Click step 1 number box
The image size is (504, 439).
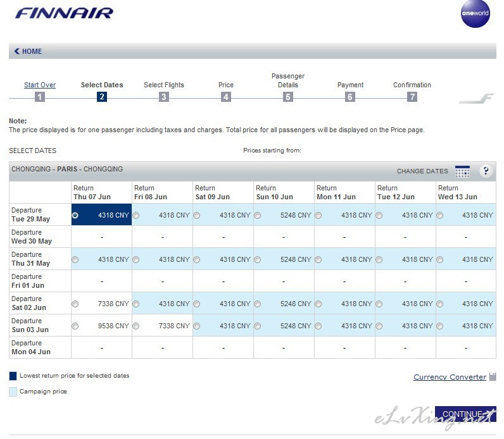39,97
